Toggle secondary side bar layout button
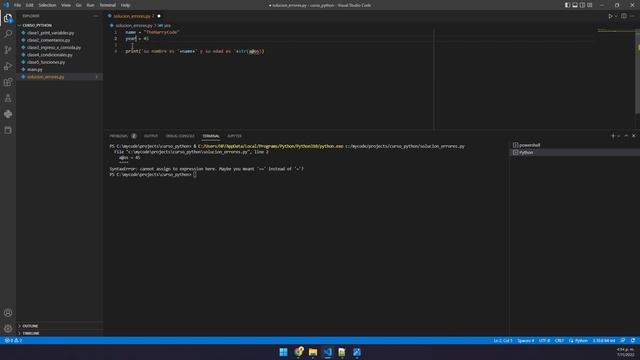Image resolution: width=640 pixels, height=360 pixels. [x=582, y=5]
